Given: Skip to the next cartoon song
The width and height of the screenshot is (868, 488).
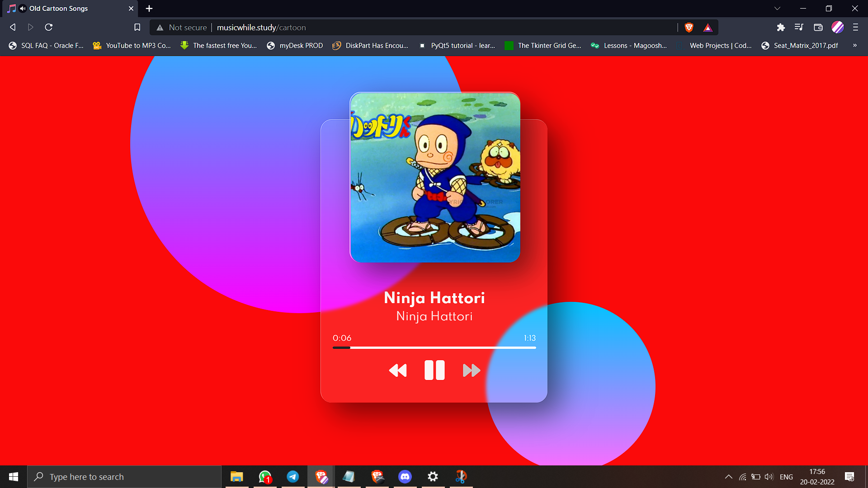Looking at the screenshot, I should (x=471, y=371).
